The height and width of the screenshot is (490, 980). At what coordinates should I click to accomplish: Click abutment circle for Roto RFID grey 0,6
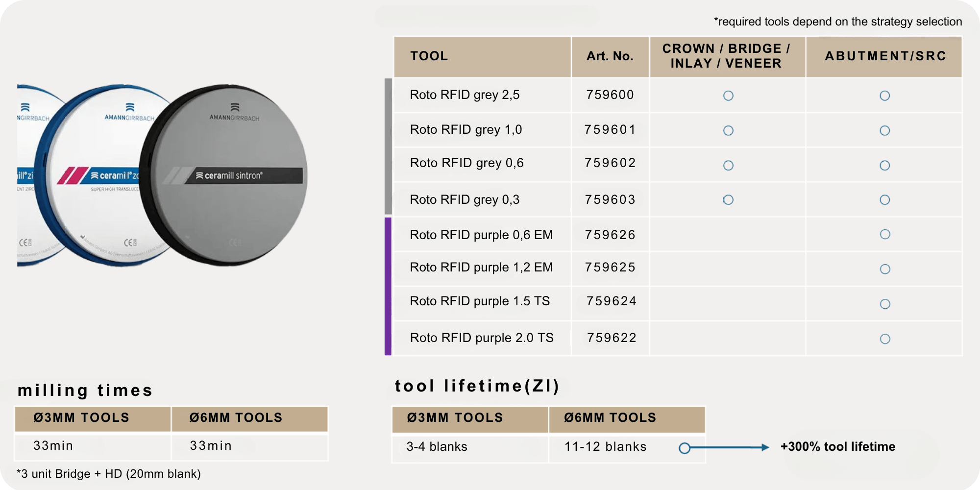[x=884, y=165]
